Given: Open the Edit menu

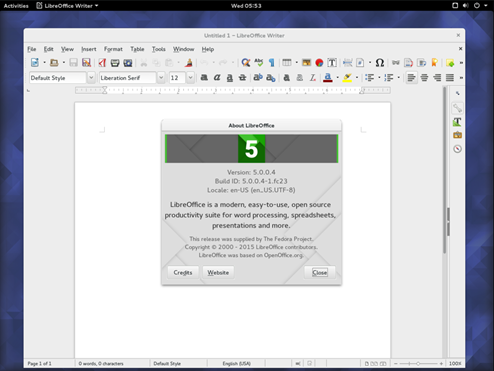Looking at the screenshot, I should (48, 49).
